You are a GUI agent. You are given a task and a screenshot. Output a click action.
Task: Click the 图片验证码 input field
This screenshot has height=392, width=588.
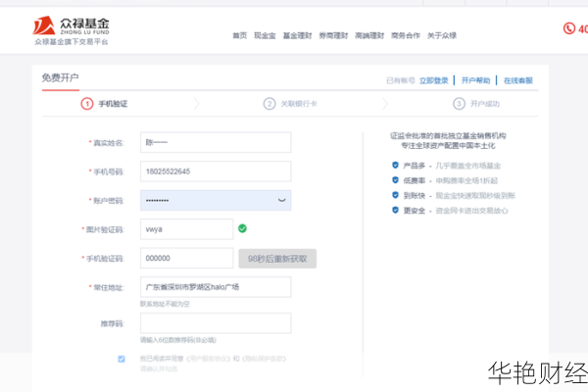187,229
